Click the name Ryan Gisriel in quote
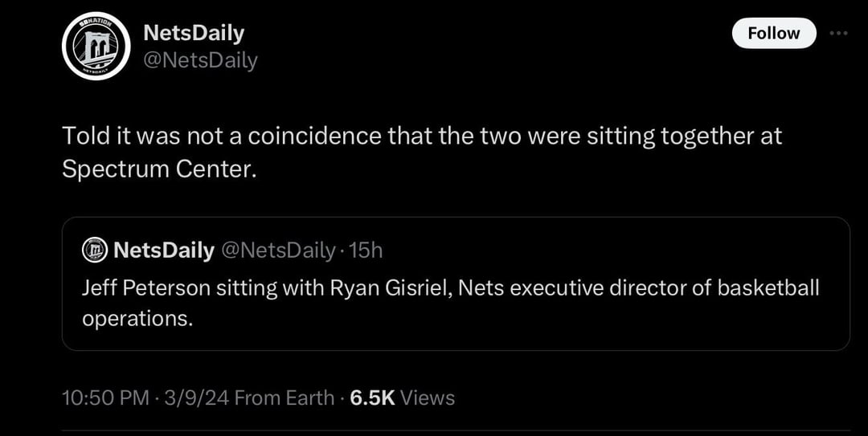This screenshot has height=436, width=868. coord(391,288)
